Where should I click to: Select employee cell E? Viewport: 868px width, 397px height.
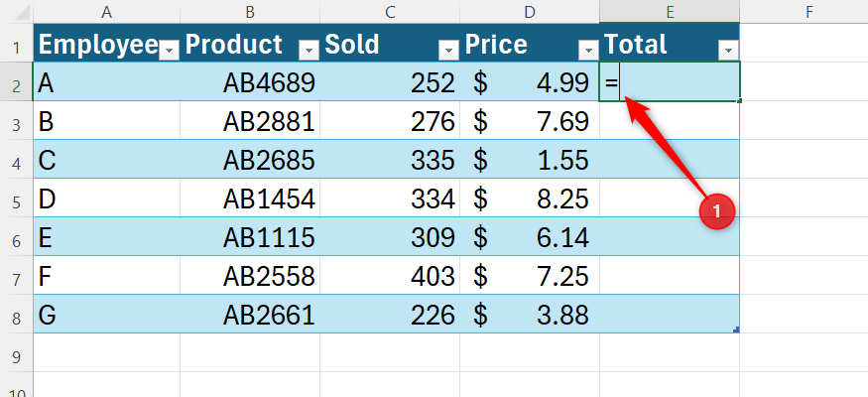pos(107,236)
